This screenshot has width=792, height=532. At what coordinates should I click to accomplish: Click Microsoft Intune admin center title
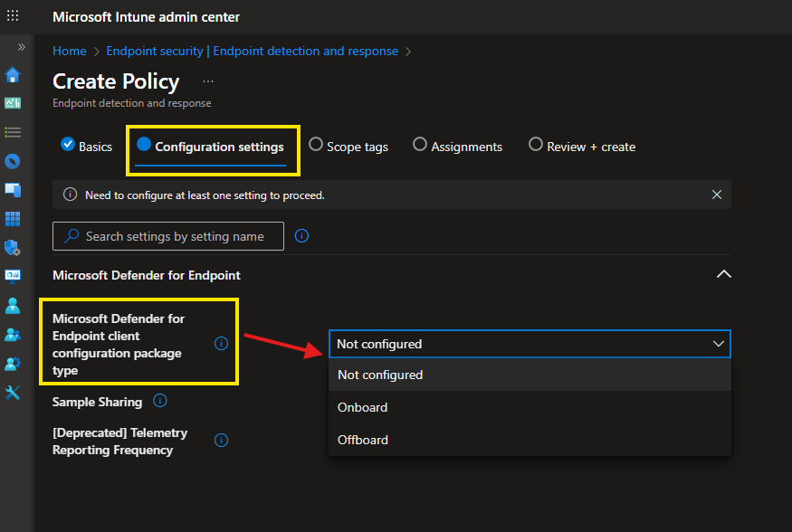coord(146,16)
